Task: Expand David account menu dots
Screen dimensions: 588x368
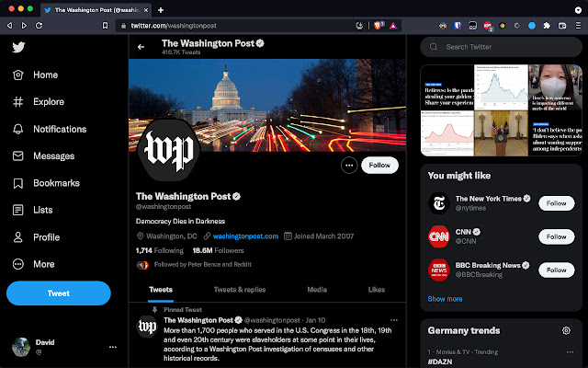Action: [x=113, y=347]
